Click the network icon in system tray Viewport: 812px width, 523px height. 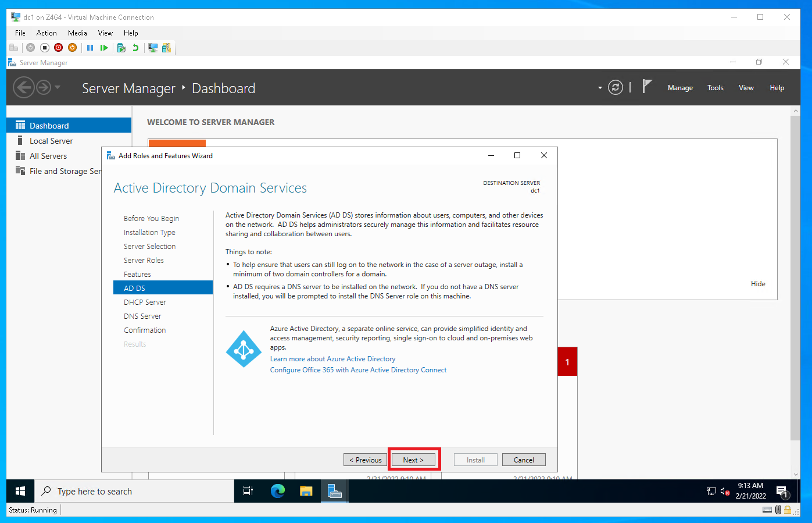coord(711,492)
